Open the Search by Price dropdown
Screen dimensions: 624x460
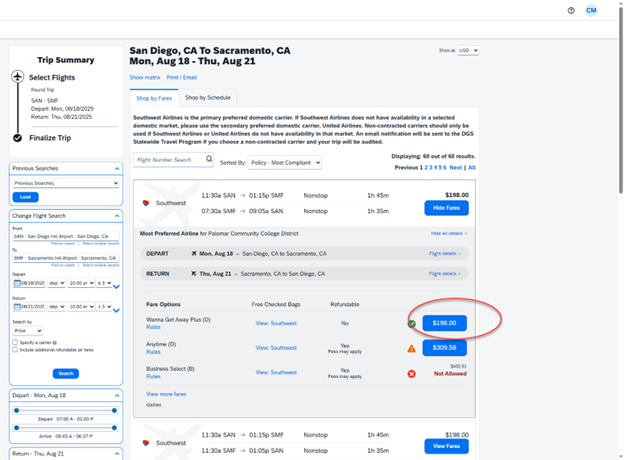(x=27, y=331)
